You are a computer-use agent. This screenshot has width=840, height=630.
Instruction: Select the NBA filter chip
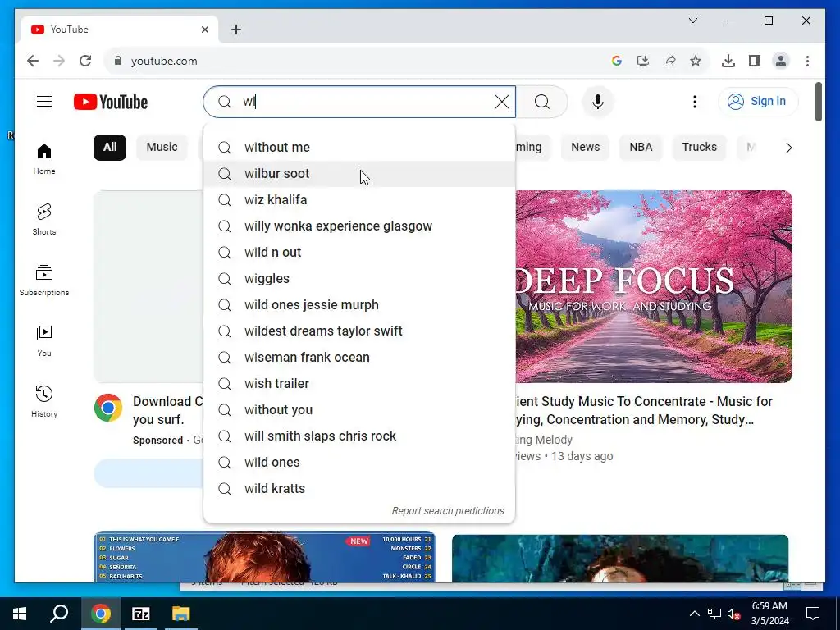[641, 148]
